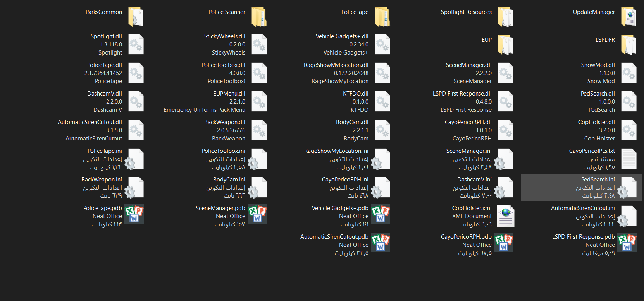Select the DashcamV.ini settings file icon
The height and width of the screenshot is (301, 644).
point(504,188)
